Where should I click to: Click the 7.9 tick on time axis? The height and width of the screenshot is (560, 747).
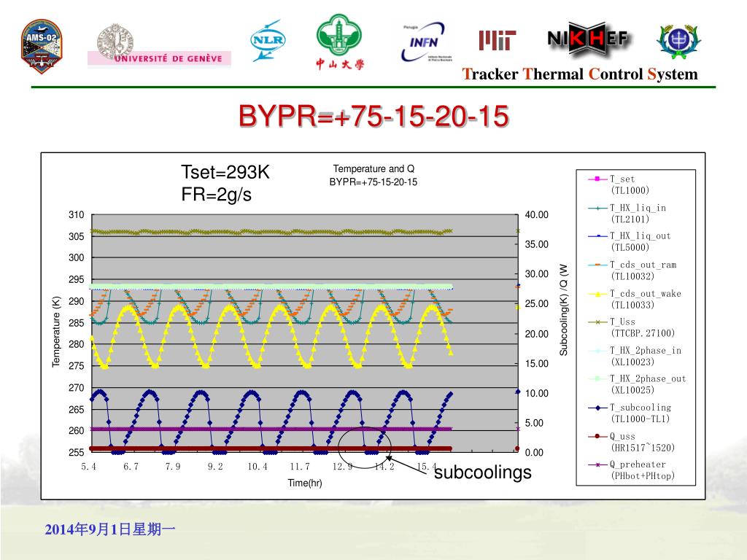pos(173,467)
